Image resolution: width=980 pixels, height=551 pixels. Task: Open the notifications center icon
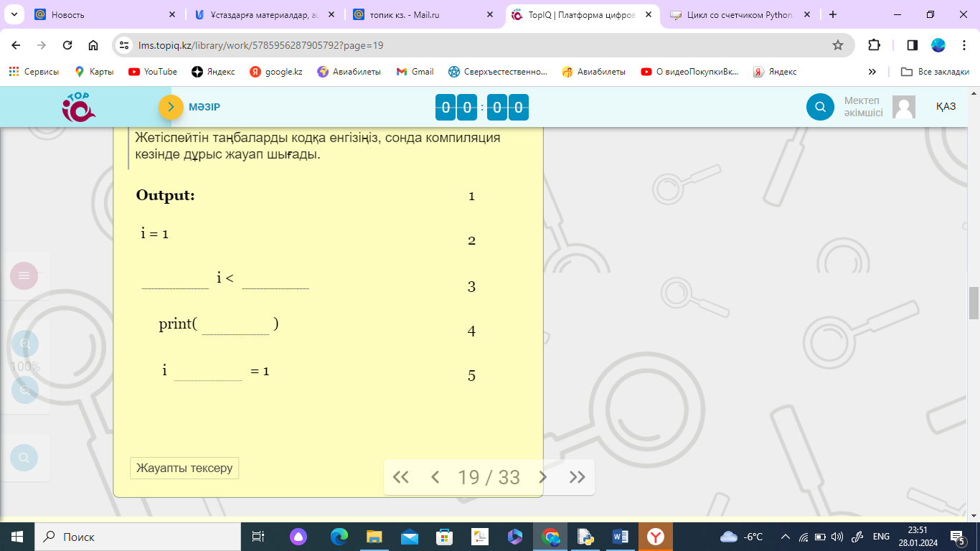[961, 537]
